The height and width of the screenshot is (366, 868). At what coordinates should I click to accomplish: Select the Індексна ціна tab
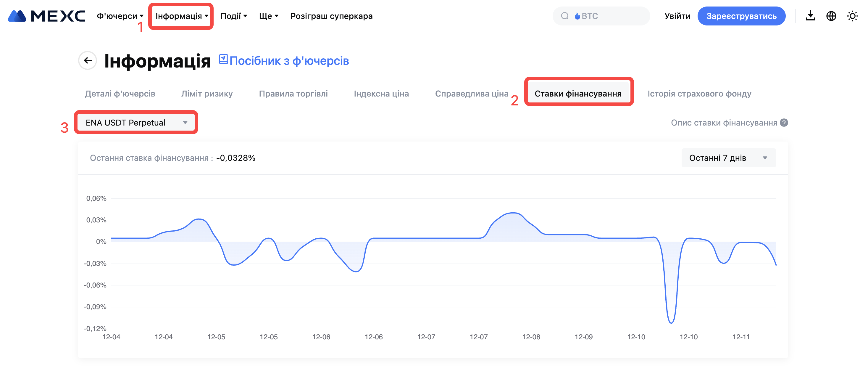click(381, 94)
